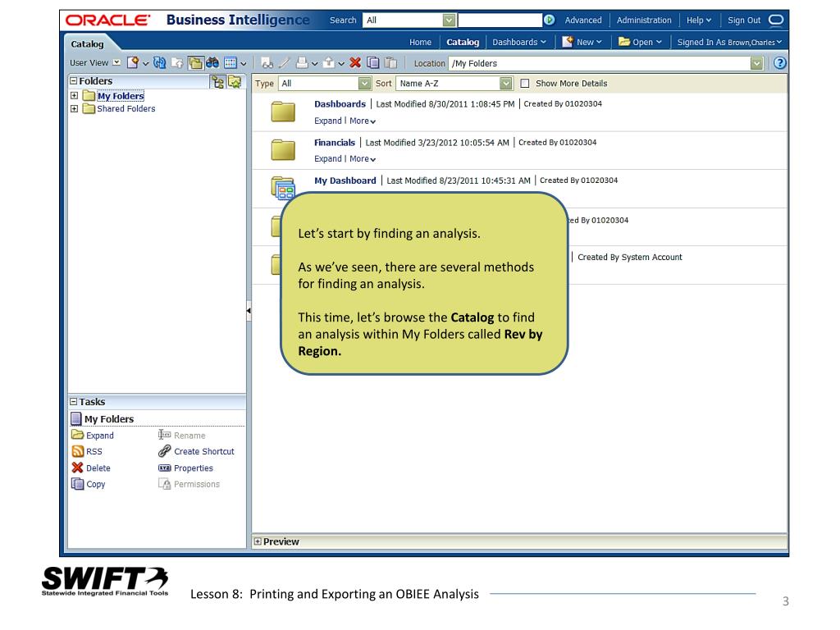Click the binoculars Search icon
840x630 pixels.
[x=212, y=62]
